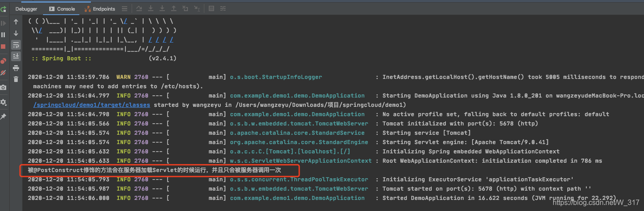Viewport: 644px width, 211px height.
Task: Click the w.s.c.ServletWebServerApplicationContext logger name
Action: (301, 161)
